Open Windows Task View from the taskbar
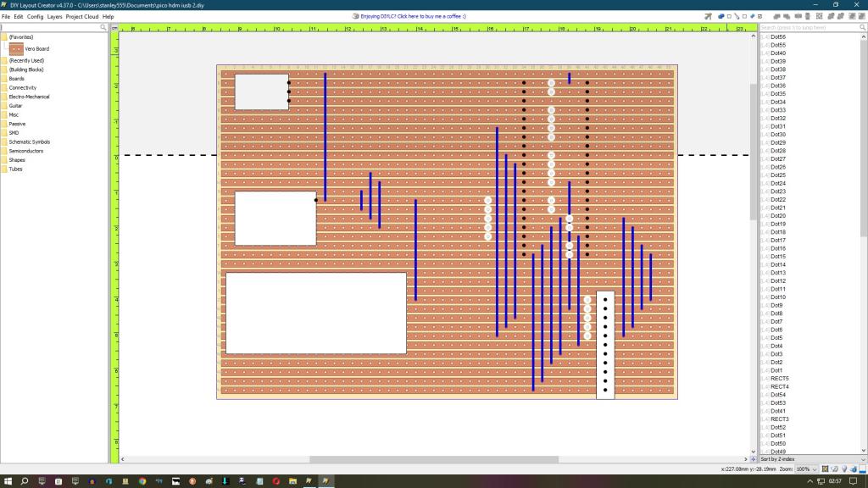Image resolution: width=868 pixels, height=488 pixels. click(x=41, y=481)
